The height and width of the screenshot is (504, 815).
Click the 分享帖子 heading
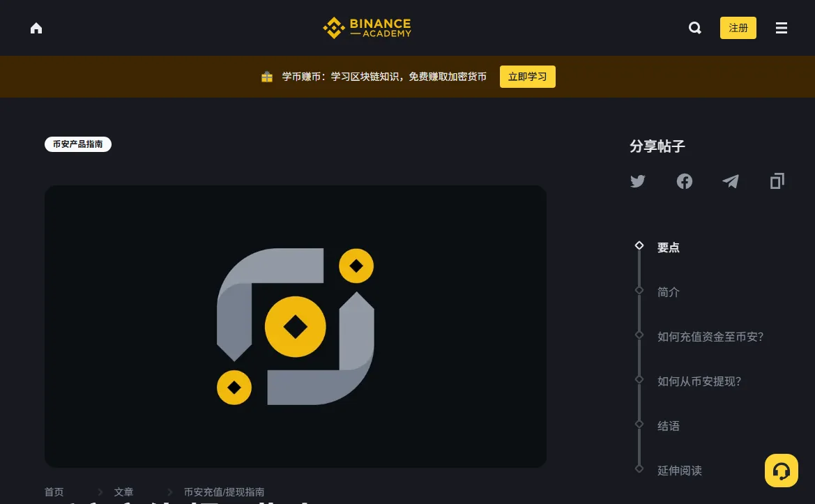657,146
